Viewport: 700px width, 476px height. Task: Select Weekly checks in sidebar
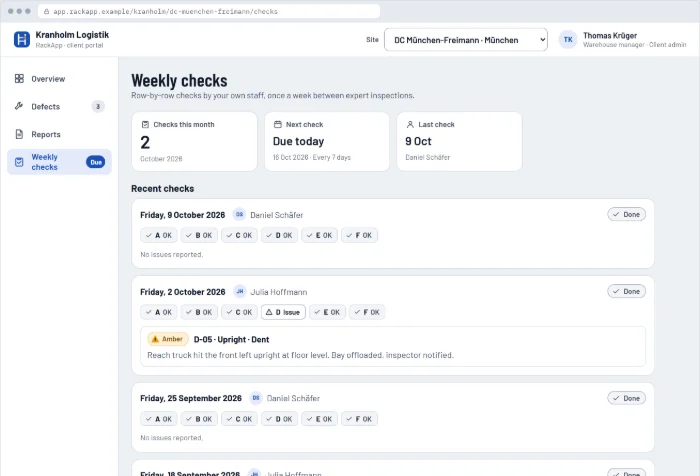(59, 162)
